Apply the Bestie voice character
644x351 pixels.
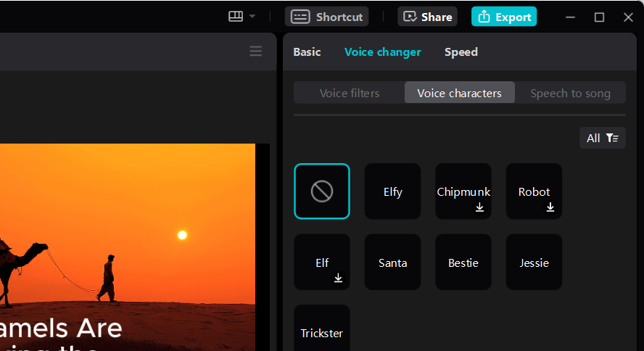(x=463, y=262)
